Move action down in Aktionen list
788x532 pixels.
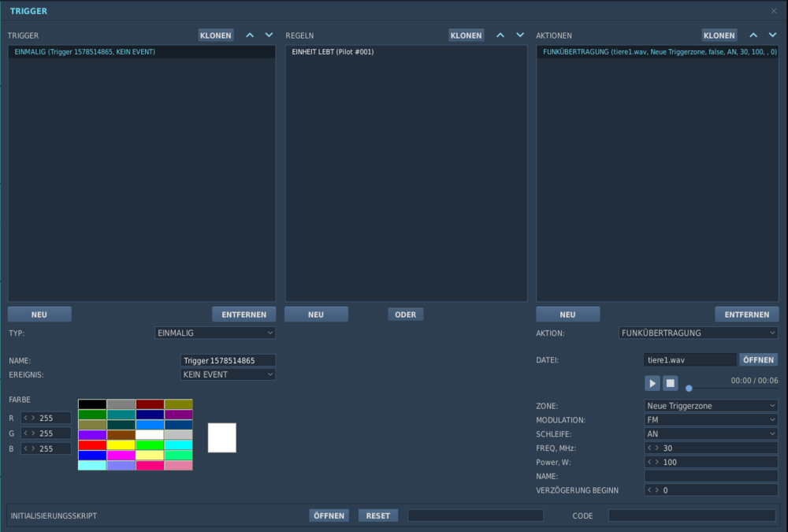[772, 35]
